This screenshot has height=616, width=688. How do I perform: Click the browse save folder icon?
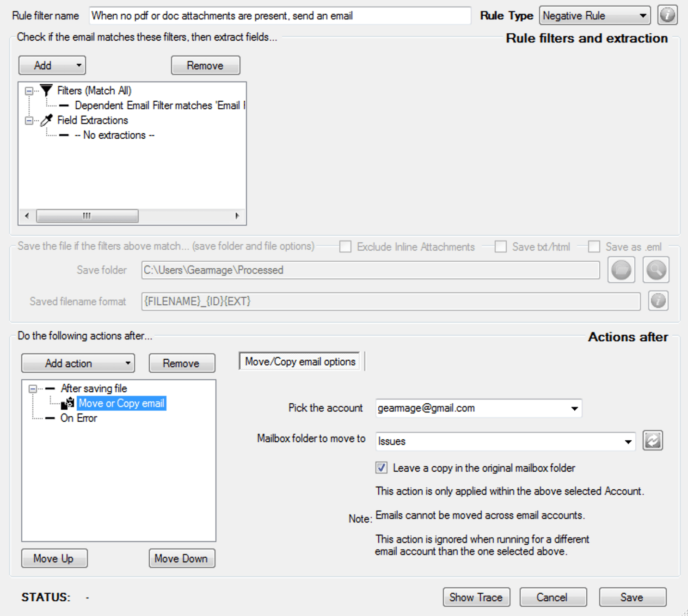[621, 270]
